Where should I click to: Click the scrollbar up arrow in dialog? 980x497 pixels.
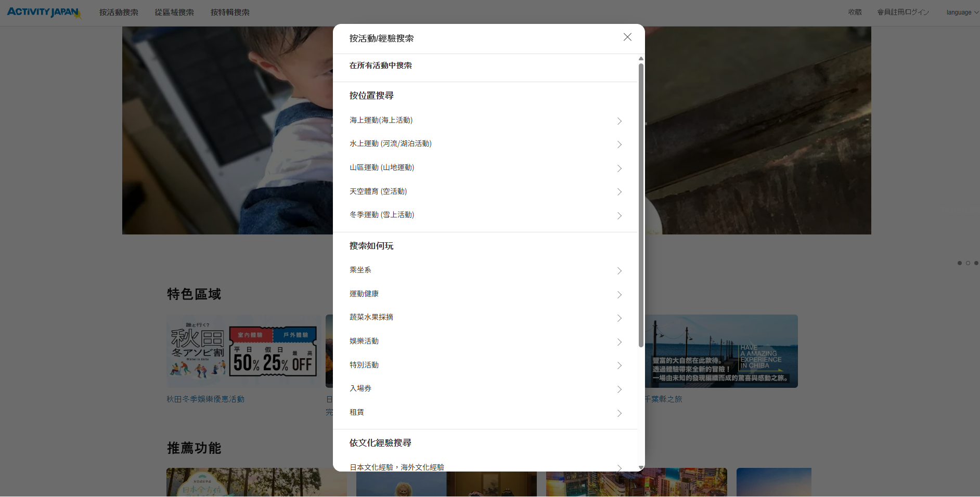click(x=641, y=58)
